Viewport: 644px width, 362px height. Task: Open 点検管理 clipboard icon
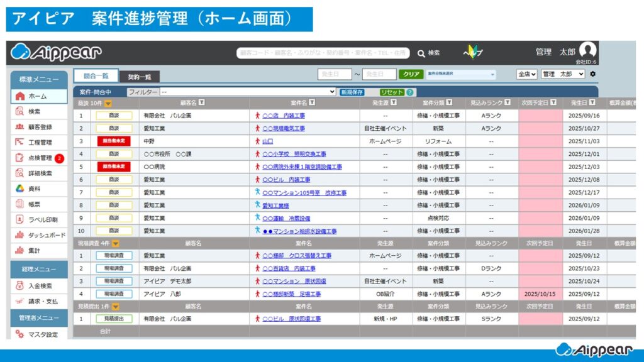point(19,158)
